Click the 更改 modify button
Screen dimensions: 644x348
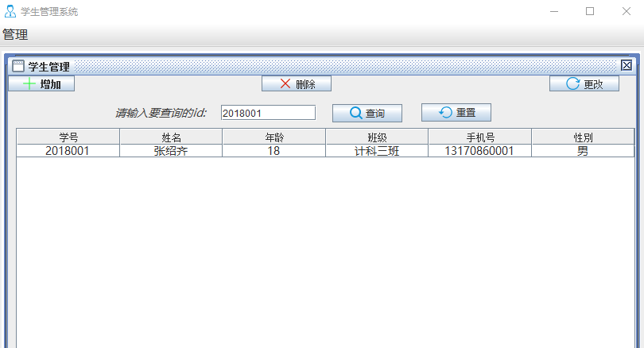tap(584, 83)
